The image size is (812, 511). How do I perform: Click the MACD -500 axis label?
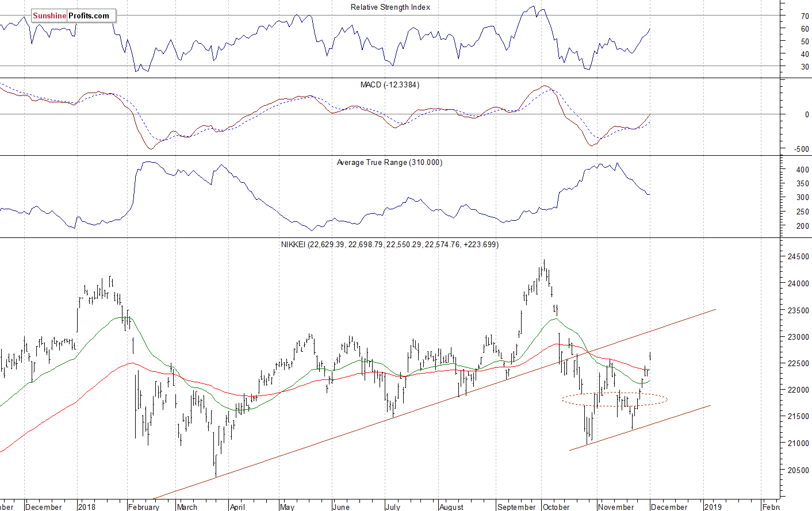802,149
